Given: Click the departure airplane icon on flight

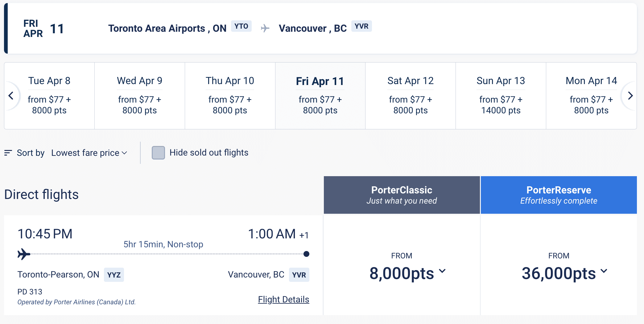Looking at the screenshot, I should [24, 254].
